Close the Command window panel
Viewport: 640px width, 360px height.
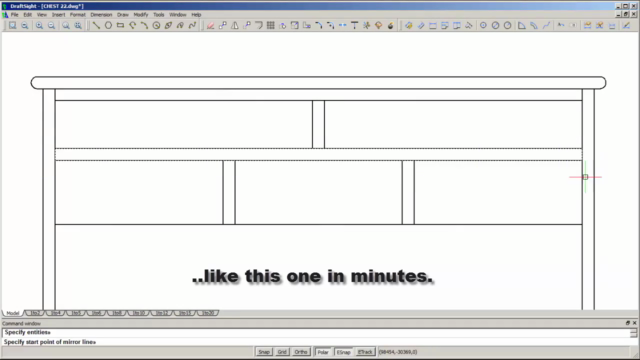pos(634,323)
